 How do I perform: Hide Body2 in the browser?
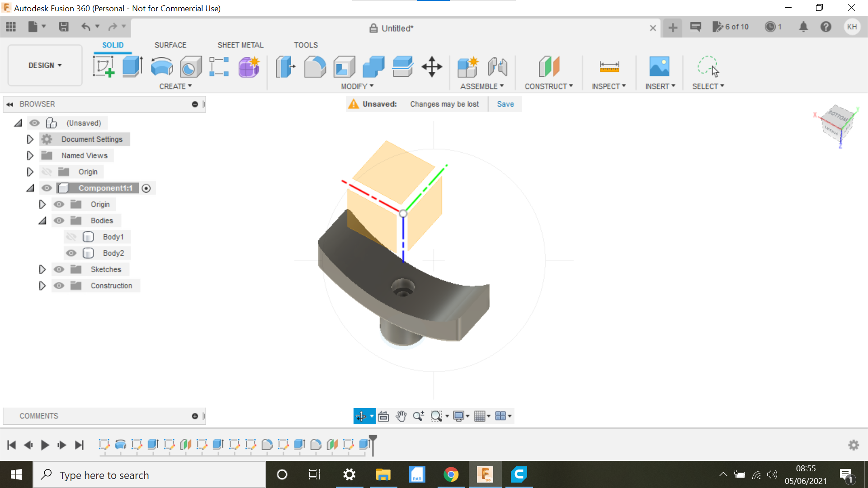coord(71,253)
